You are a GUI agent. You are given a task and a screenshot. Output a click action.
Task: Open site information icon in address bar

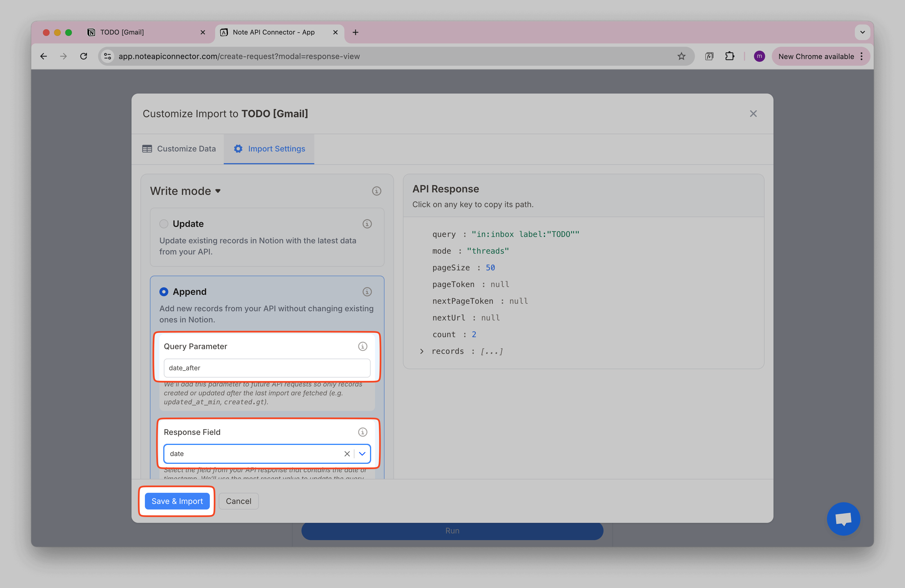point(108,56)
